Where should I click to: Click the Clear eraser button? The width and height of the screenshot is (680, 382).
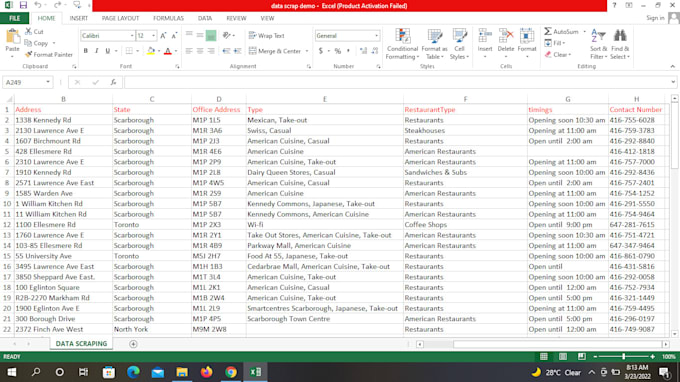(x=558, y=55)
